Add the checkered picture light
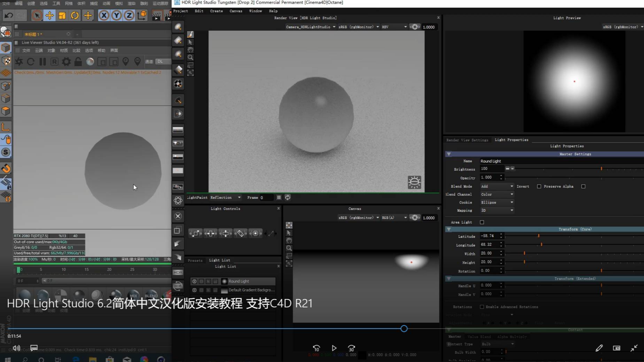Image resolution: width=644 pixels, height=362 pixels. (178, 84)
